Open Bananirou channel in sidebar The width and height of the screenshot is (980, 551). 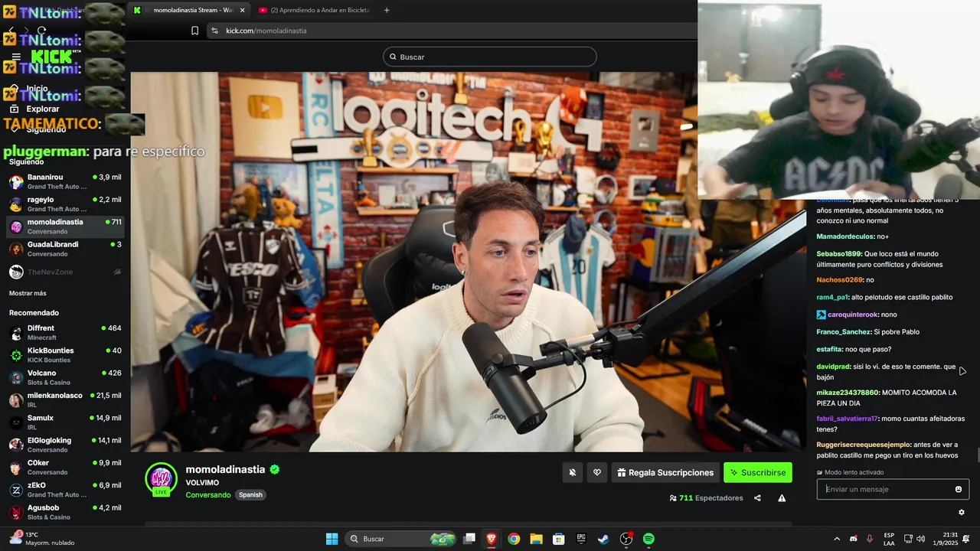point(65,181)
